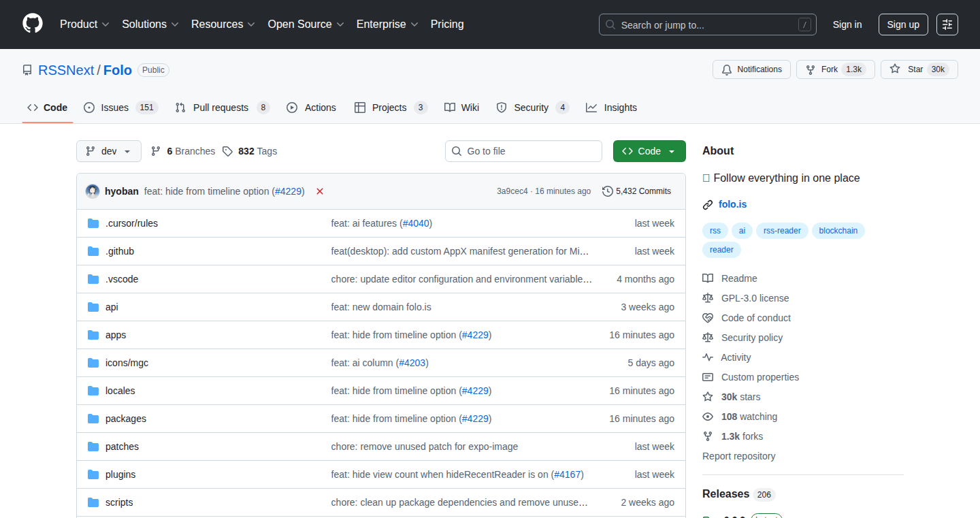Open the icons/mgc folder
Screen dimensions: 980x518
tap(127, 363)
